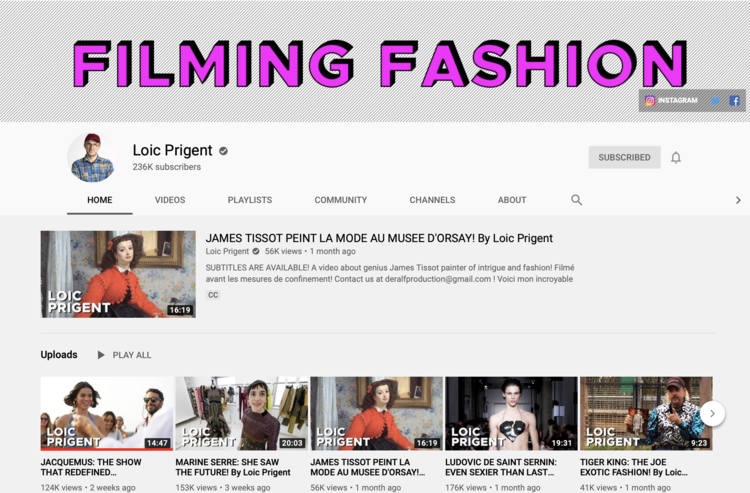Click title TIGER KING: THE JOE EXOTIC FASHION
The width and height of the screenshot is (750, 493).
pos(634,467)
